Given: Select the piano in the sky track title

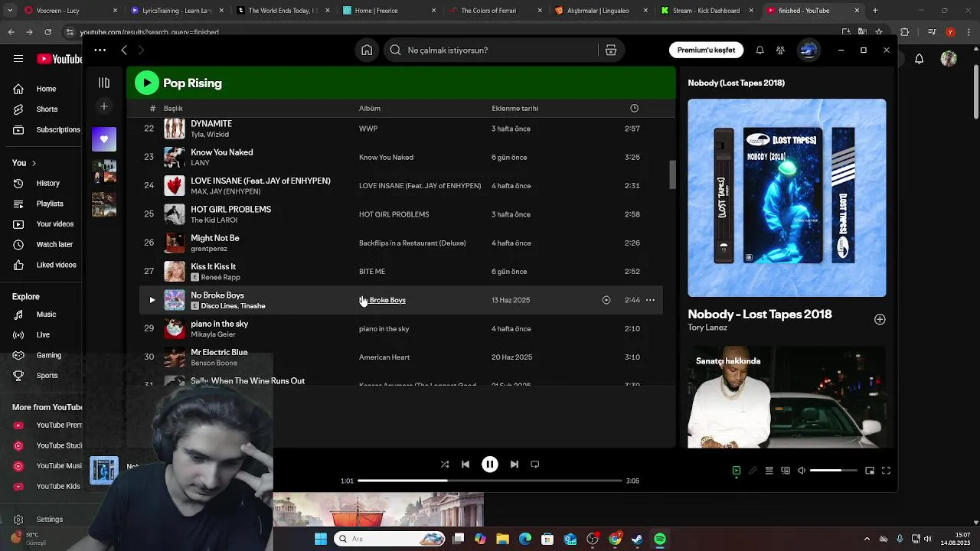Looking at the screenshot, I should [219, 324].
